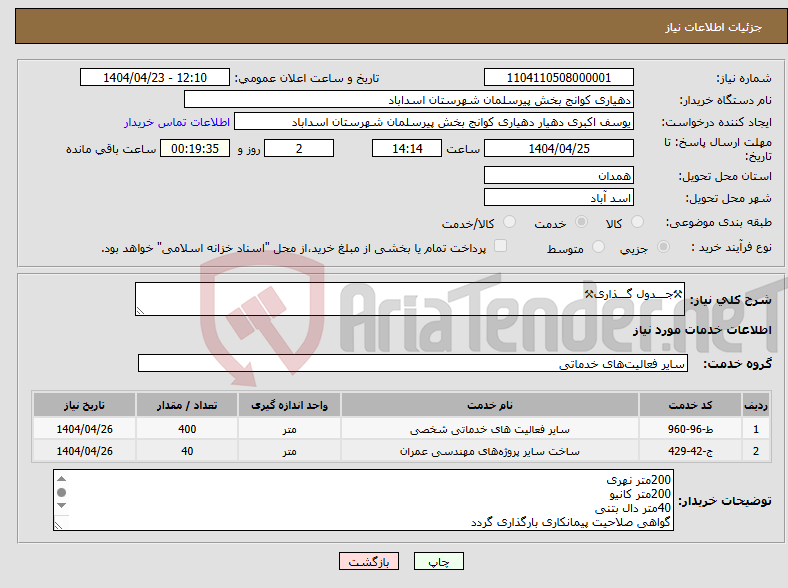Click the تاریخ نیاز column header
The width and height of the screenshot is (788, 588).
pos(84,405)
